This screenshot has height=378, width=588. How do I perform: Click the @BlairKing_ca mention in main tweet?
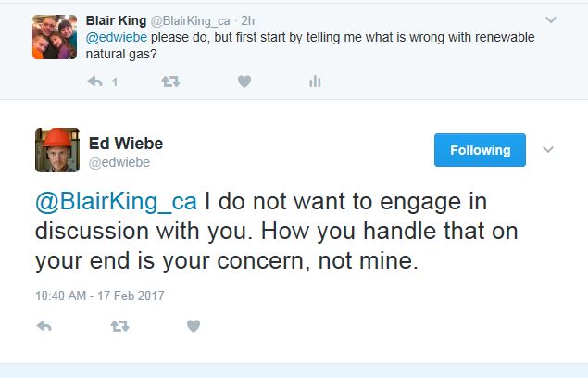coord(116,201)
